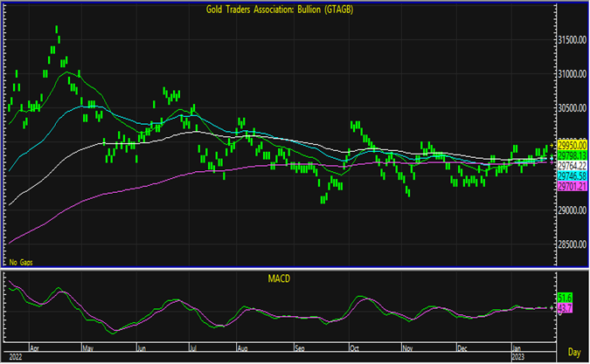This screenshot has width=590, height=364.
Task: Click the magenta 43.7 signal value
Action: pos(564,309)
